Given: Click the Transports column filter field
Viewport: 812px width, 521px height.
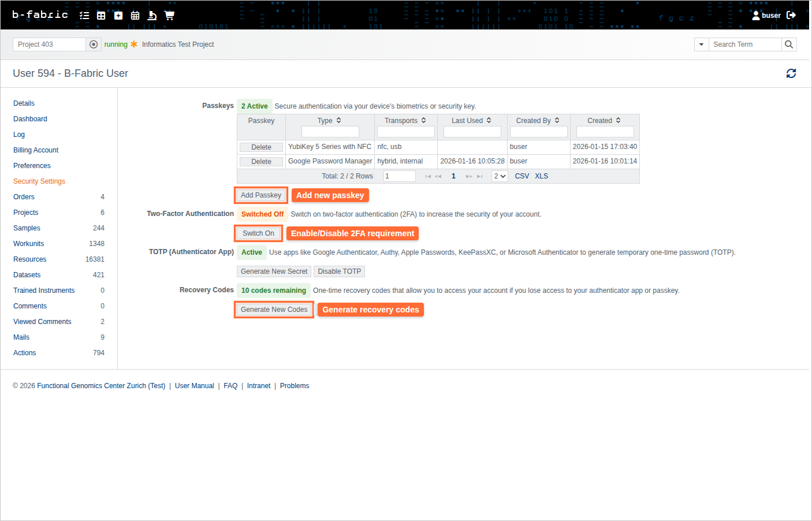Looking at the screenshot, I should point(405,132).
